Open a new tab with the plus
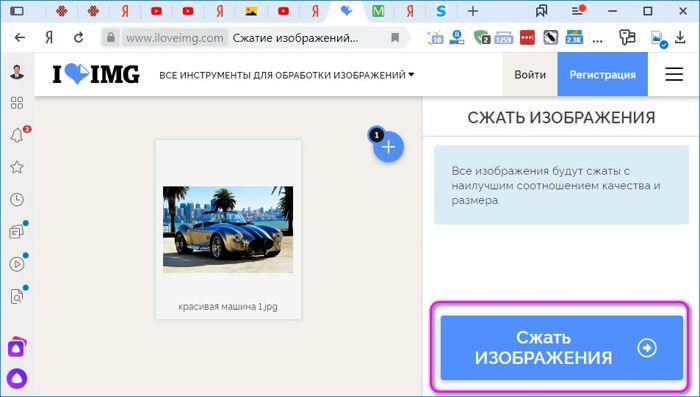Image resolution: width=700 pixels, height=397 pixels. coord(473,11)
